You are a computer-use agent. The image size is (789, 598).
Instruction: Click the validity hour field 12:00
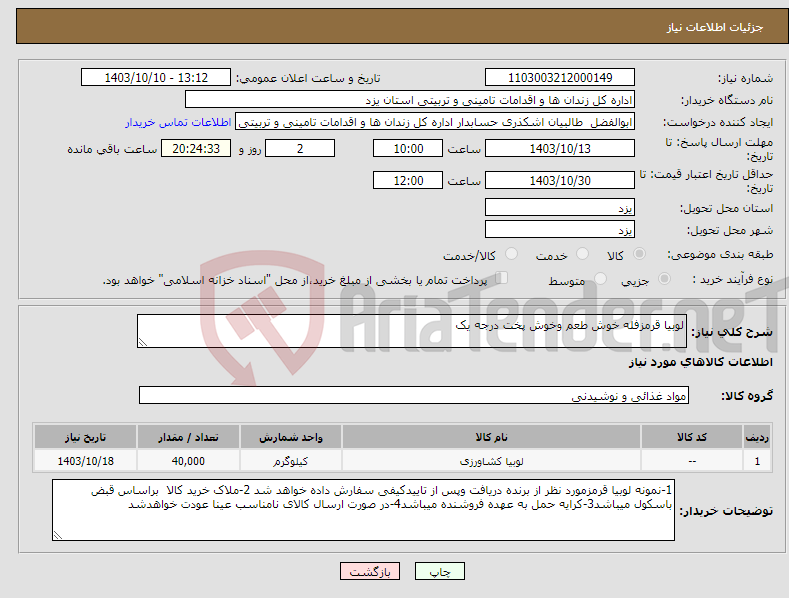(408, 180)
